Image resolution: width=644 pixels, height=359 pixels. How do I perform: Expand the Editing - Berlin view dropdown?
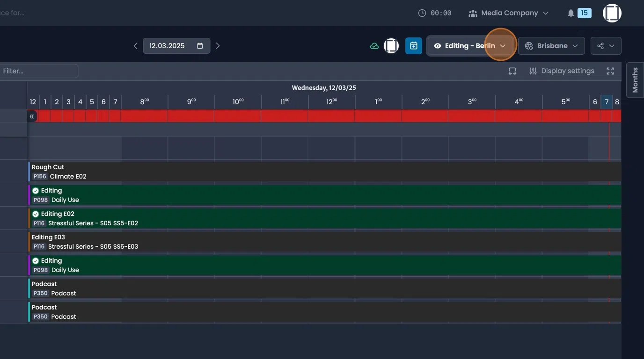470,46
